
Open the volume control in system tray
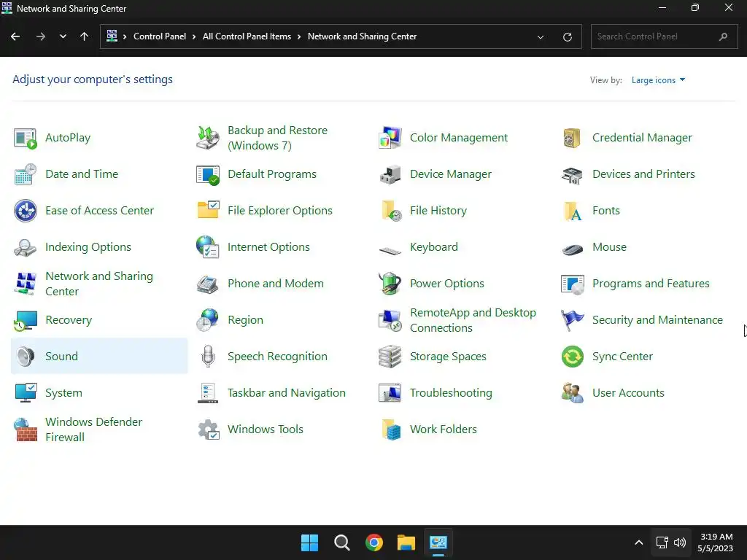(680, 542)
